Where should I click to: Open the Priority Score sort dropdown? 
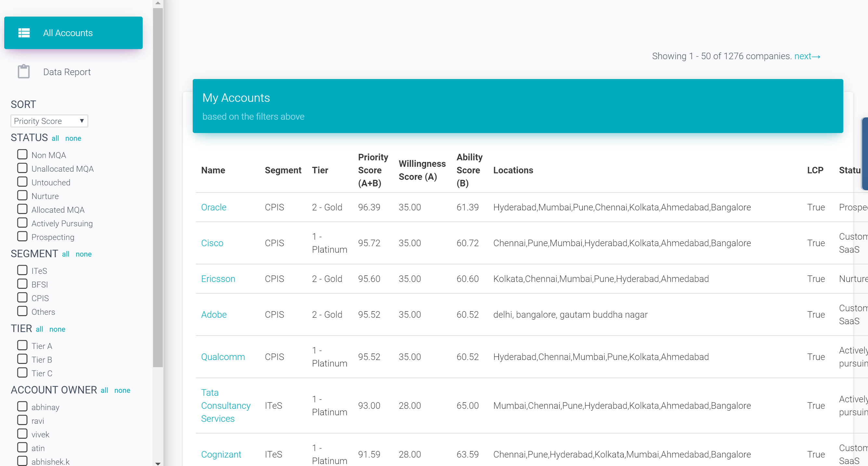click(x=49, y=121)
